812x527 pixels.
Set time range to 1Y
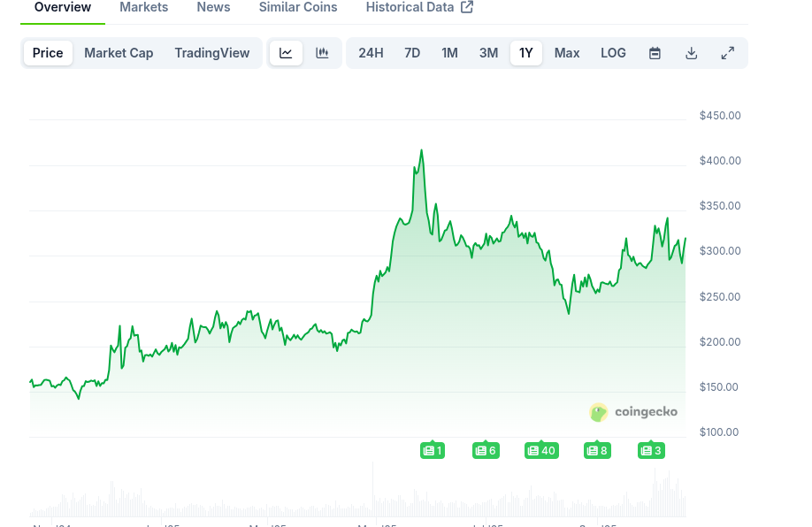526,53
